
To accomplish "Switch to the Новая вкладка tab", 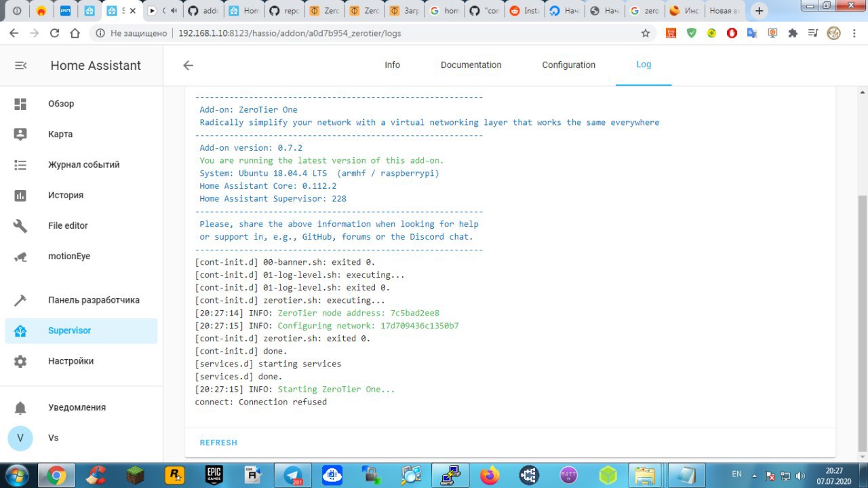I will pyautogui.click(x=723, y=11).
